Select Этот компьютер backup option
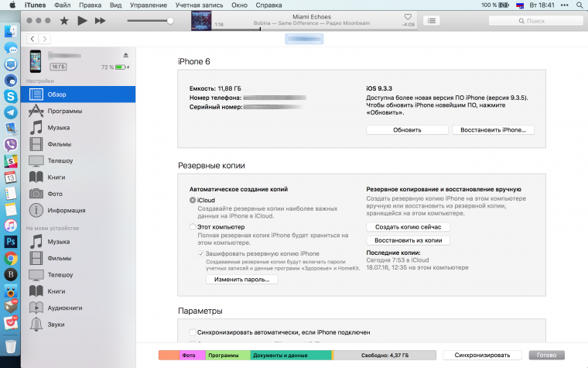 coord(193,227)
